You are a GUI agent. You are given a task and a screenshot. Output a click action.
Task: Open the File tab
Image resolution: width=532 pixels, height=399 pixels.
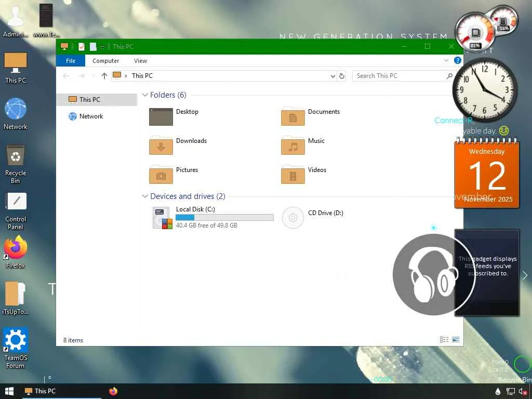click(71, 61)
